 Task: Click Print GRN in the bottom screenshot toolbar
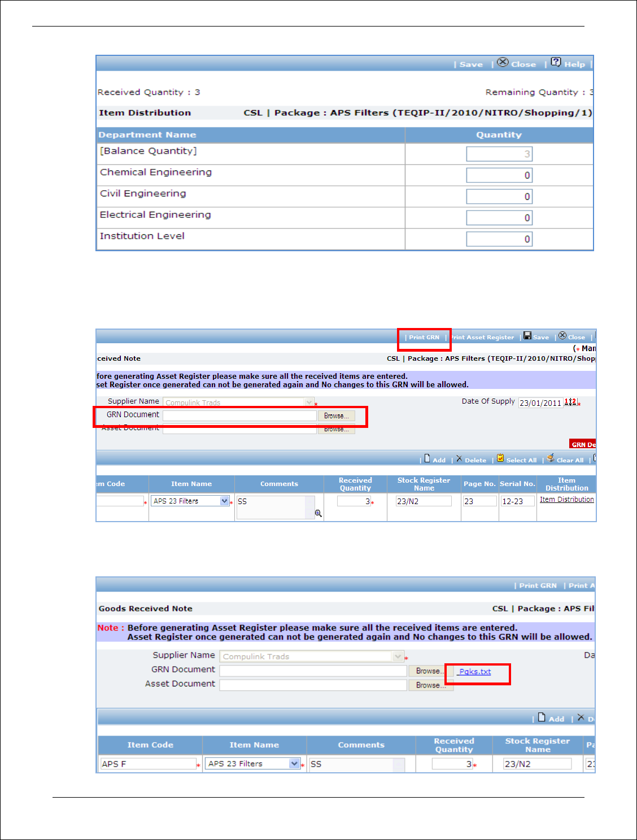coord(538,586)
